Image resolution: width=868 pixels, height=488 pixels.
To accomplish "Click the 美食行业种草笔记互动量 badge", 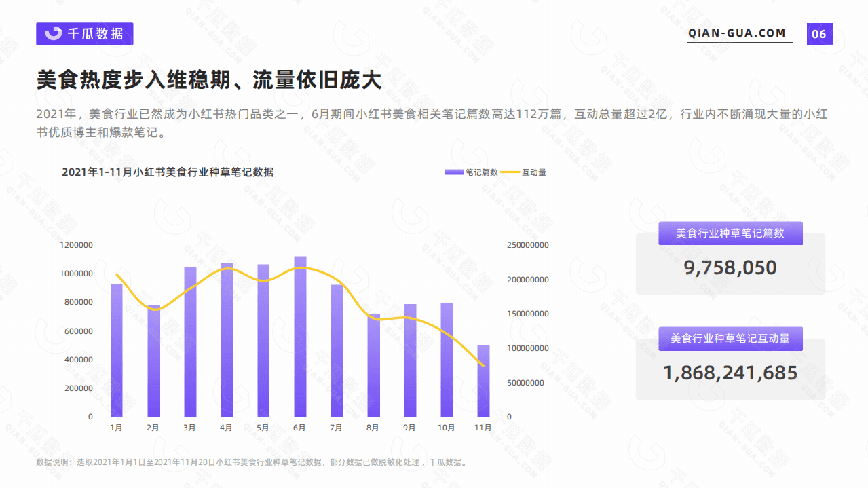I will click(730, 338).
